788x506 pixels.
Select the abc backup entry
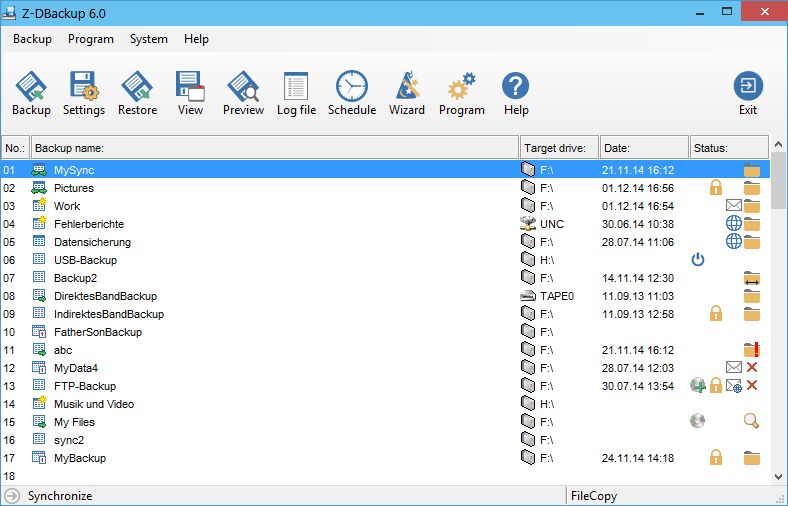(x=385, y=350)
